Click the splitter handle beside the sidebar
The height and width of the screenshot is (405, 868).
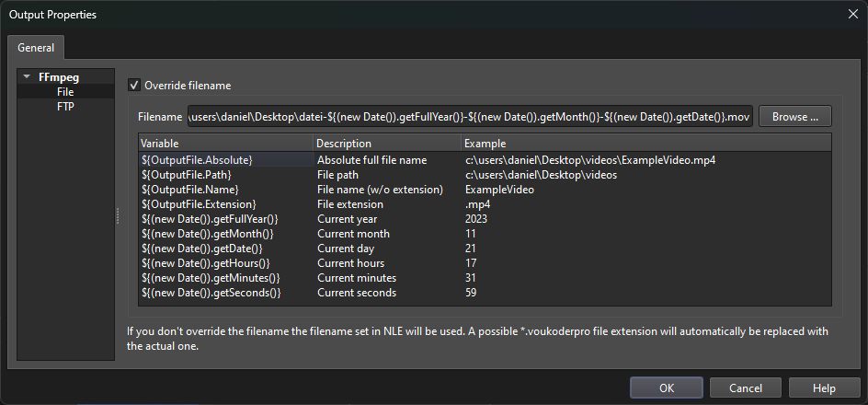(x=117, y=214)
